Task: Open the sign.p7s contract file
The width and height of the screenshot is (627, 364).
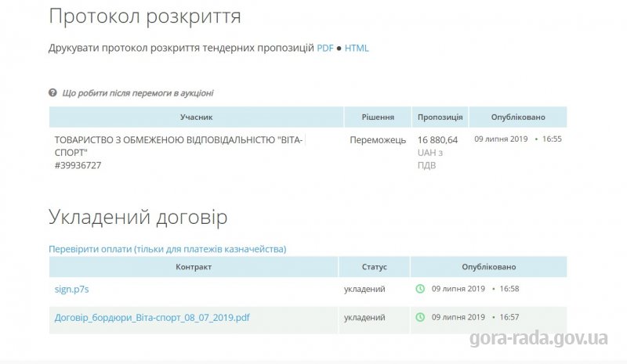Action: 71,289
